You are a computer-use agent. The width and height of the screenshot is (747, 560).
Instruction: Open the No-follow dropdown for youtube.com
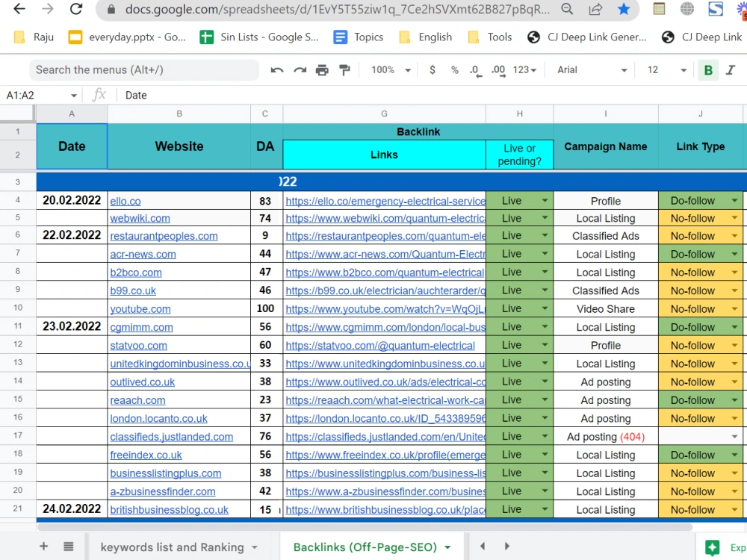click(x=734, y=308)
